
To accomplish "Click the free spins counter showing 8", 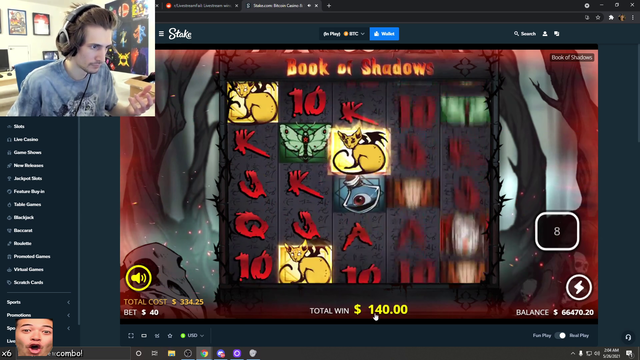I will pos(557,231).
